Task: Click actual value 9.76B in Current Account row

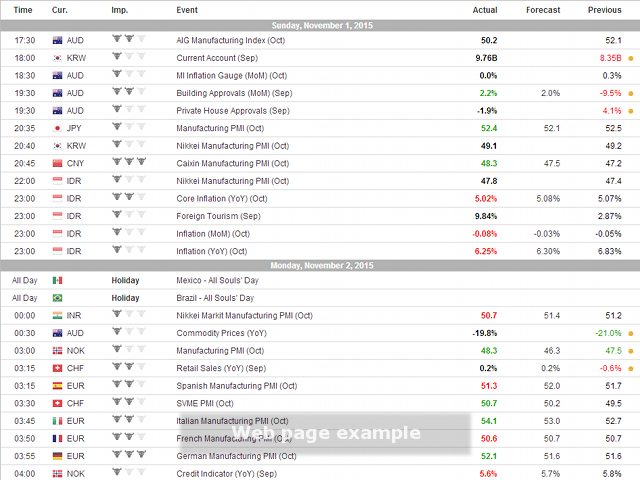Action: tap(486, 58)
